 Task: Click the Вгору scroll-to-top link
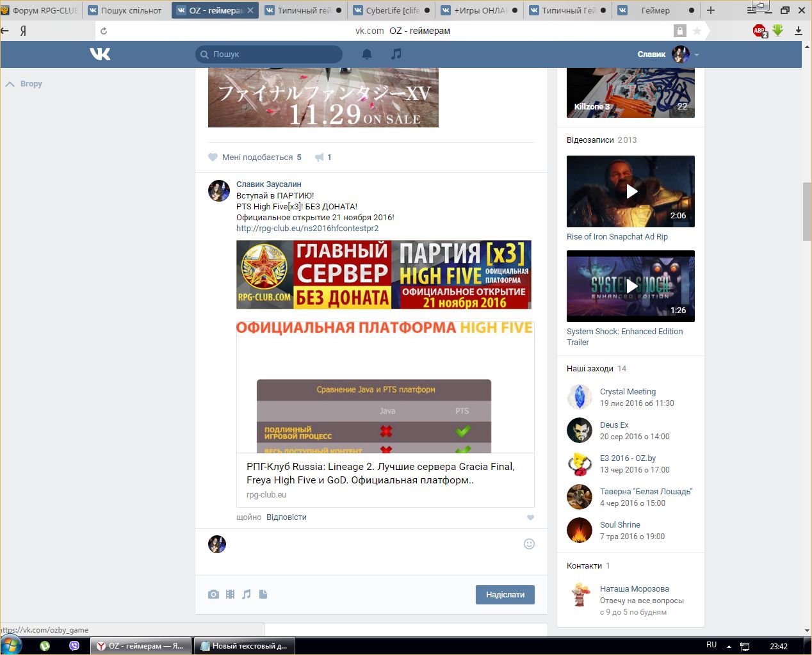click(x=24, y=84)
